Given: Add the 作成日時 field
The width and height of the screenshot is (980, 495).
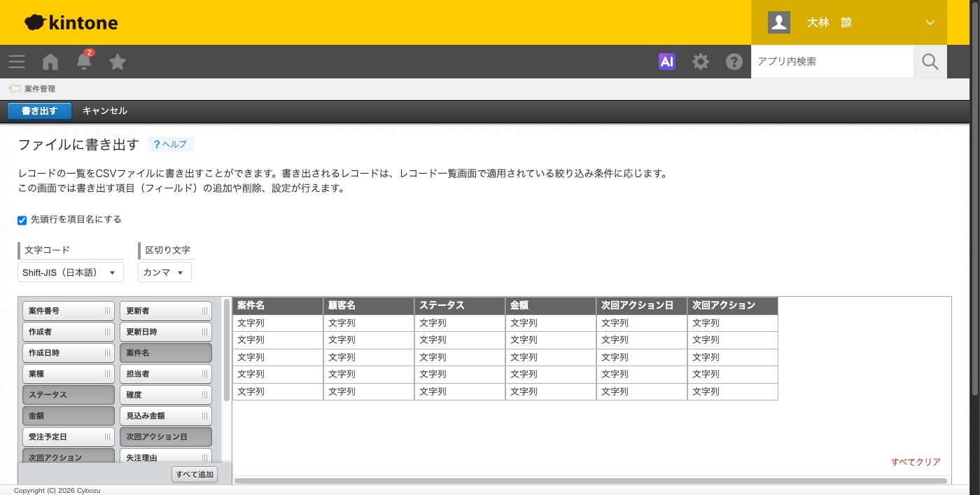Looking at the screenshot, I should 69,353.
